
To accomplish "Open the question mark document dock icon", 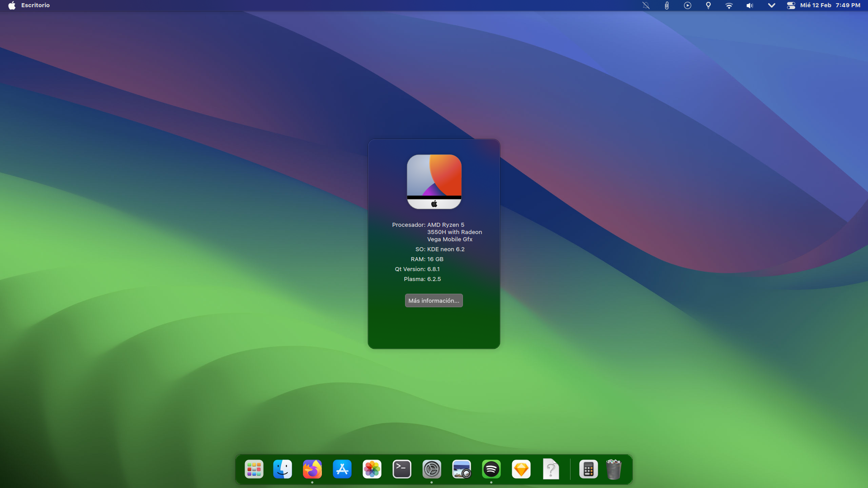I will point(551,469).
